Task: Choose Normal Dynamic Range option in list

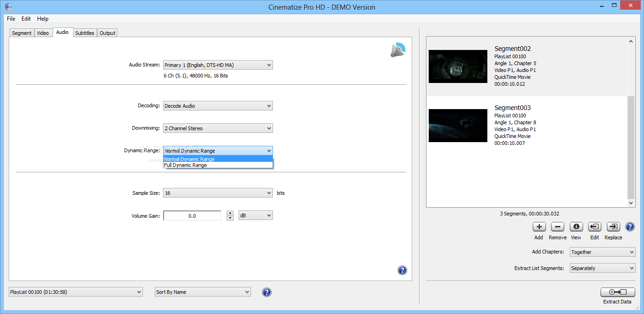Action: click(218, 159)
